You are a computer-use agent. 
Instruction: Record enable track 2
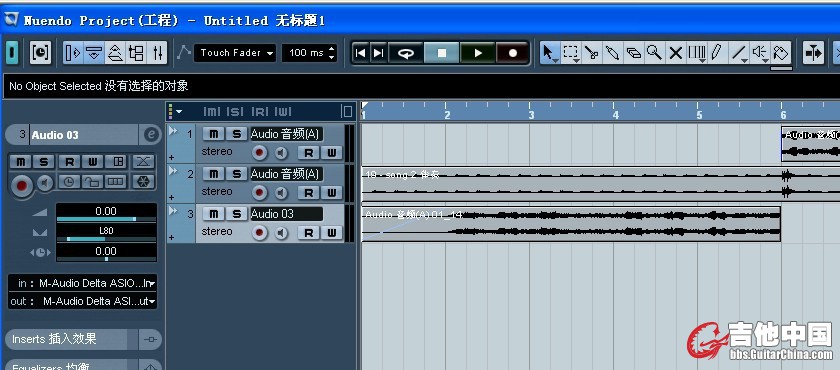click(x=259, y=192)
